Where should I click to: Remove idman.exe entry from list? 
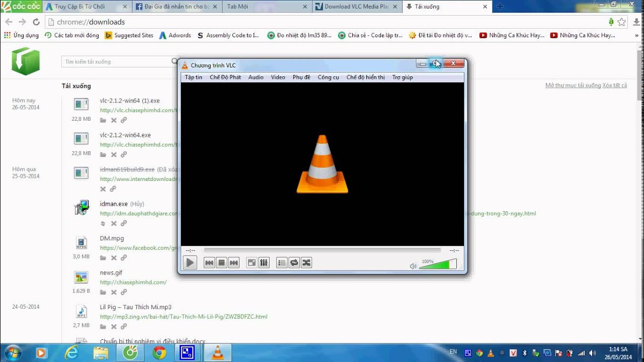[x=114, y=223]
